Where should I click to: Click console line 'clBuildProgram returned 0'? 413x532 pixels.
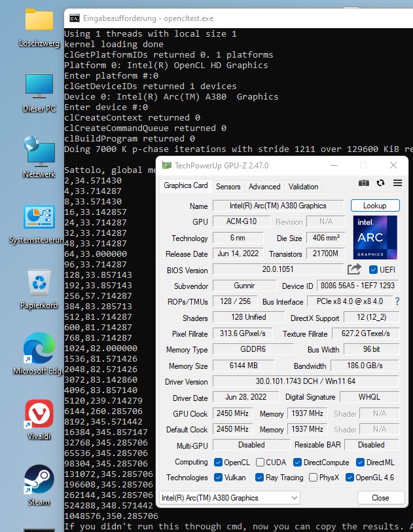pyautogui.click(x=130, y=139)
